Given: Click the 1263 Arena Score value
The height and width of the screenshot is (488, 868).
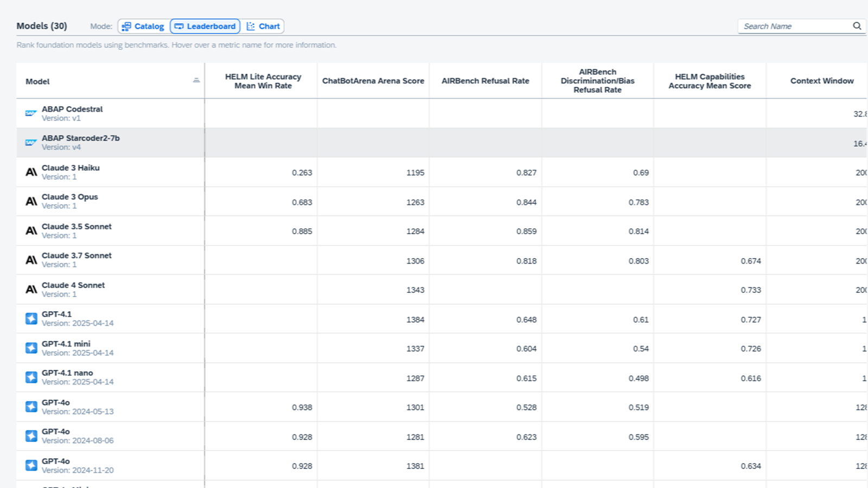Looking at the screenshot, I should pyautogui.click(x=416, y=202).
